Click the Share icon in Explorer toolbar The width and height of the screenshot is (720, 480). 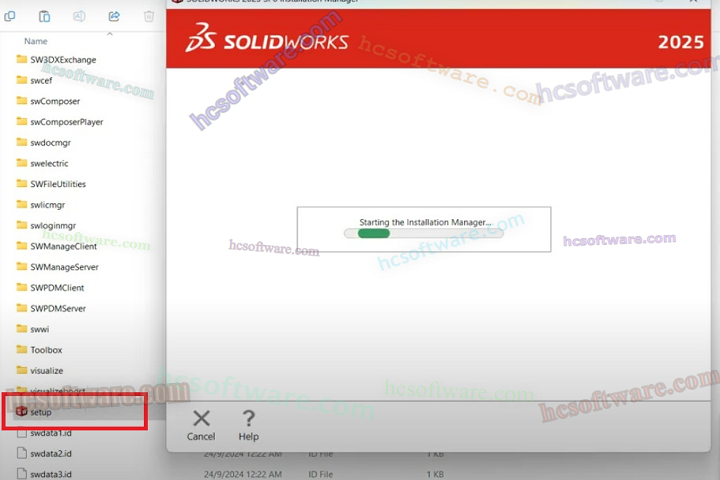click(x=114, y=17)
